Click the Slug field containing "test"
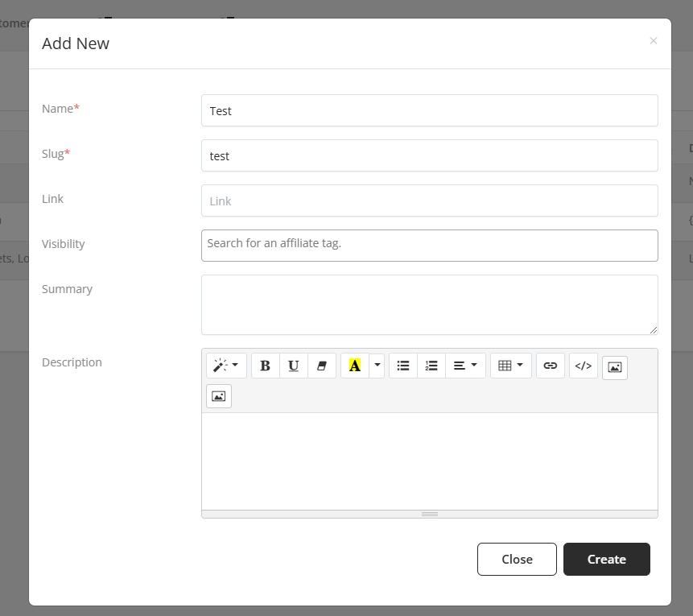 (x=429, y=156)
